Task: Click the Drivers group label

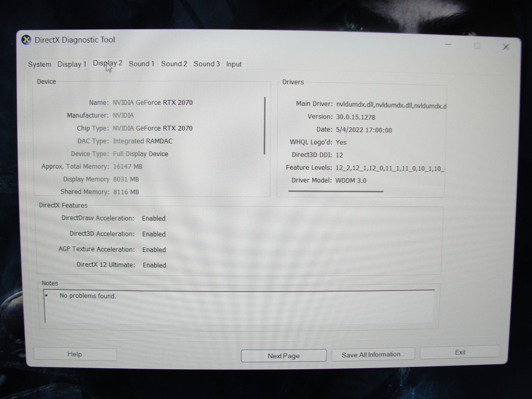Action: click(293, 82)
